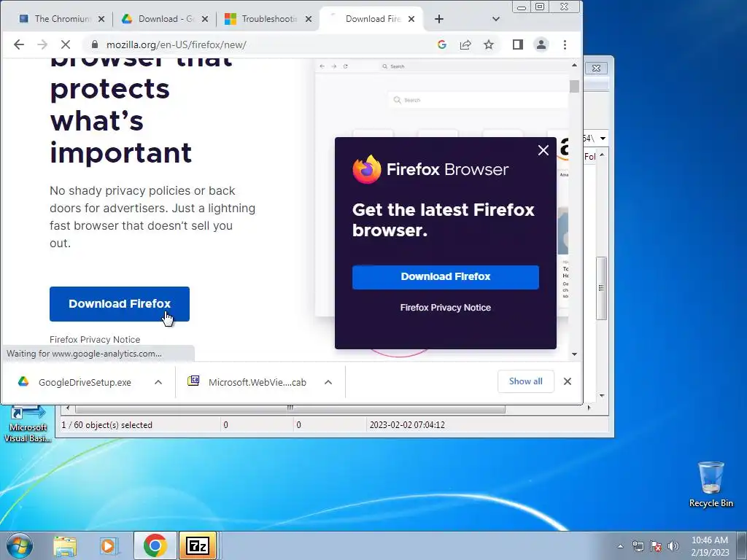747x560 pixels.
Task: Open the tab search chevron
Action: (x=495, y=19)
